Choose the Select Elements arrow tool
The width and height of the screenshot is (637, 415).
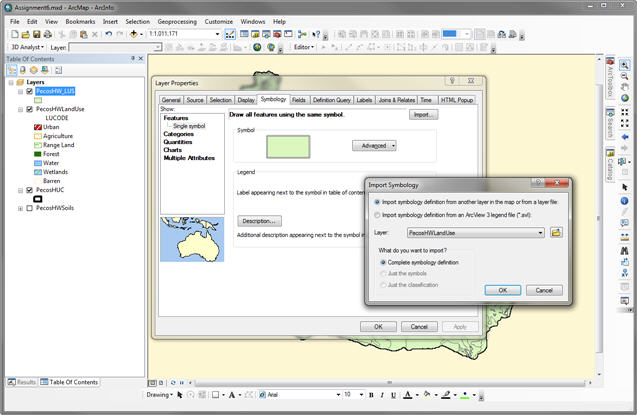click(x=624, y=187)
